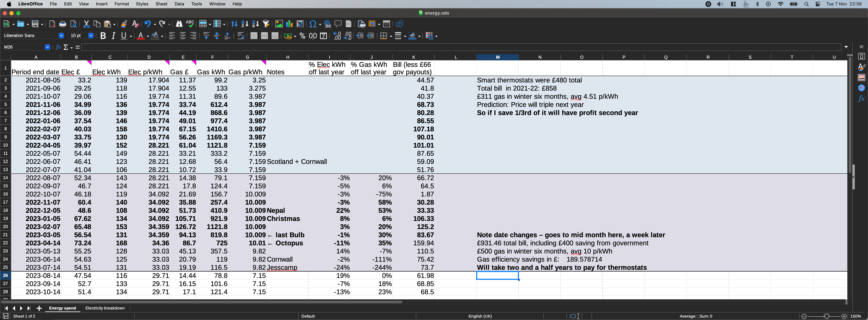Toggle wrap text in cell
This screenshot has height=320, width=868.
241,36
